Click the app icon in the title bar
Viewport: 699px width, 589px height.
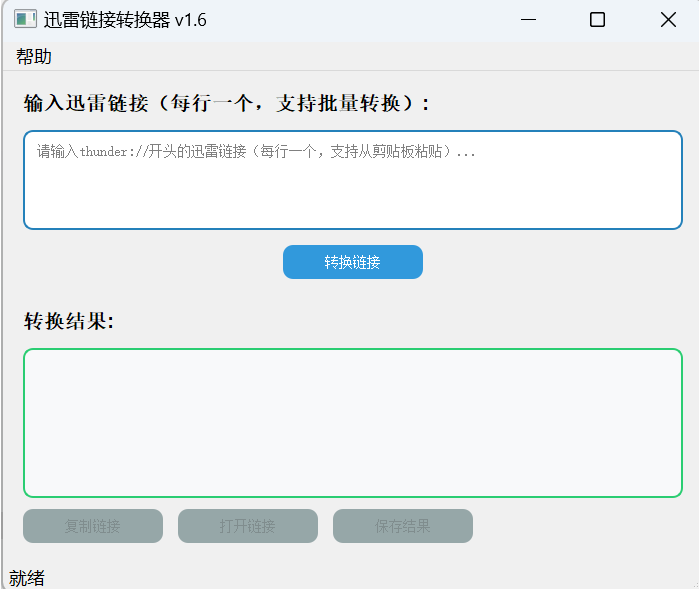25,20
